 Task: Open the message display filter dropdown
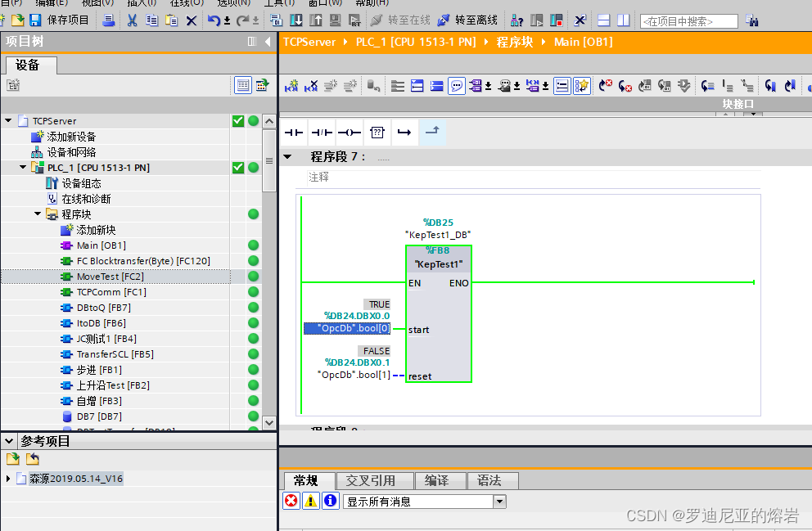tap(499, 502)
